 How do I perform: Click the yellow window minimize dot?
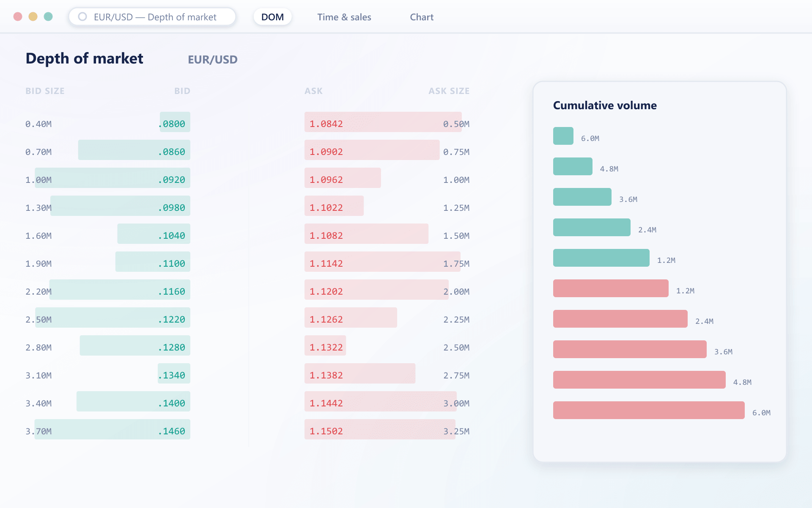click(33, 17)
